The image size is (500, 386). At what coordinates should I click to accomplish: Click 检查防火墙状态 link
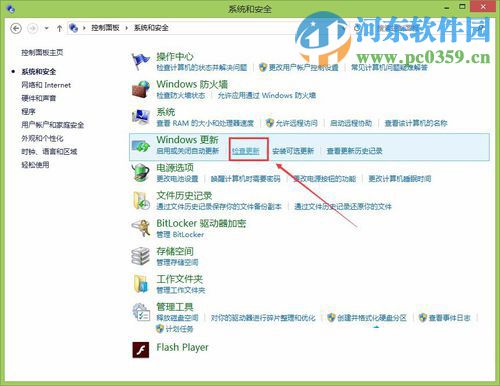181,96
